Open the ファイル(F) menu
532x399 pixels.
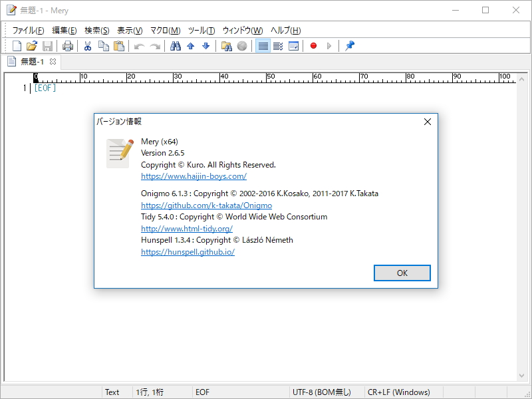pos(28,31)
